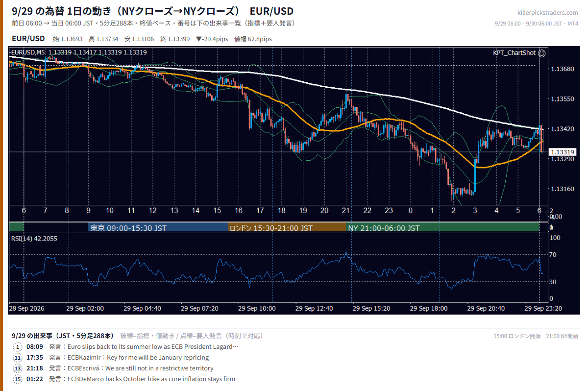Click the 29 Sep 15:20 time label

(372, 309)
